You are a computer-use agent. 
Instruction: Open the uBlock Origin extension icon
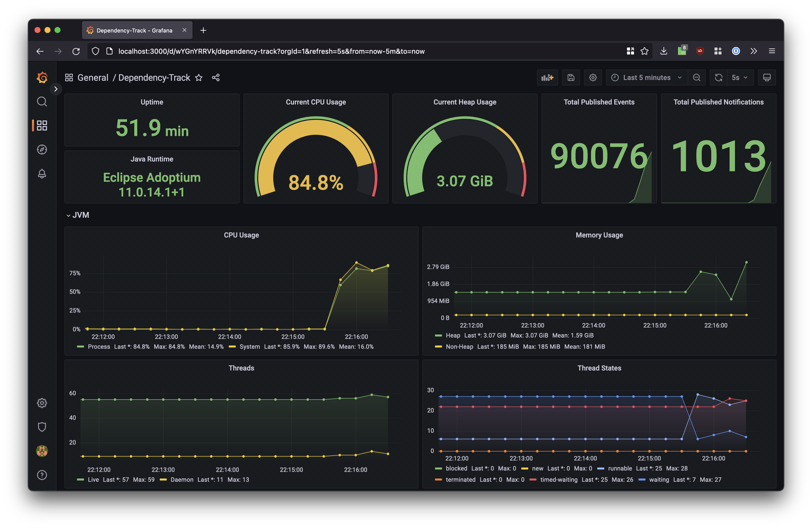[700, 51]
